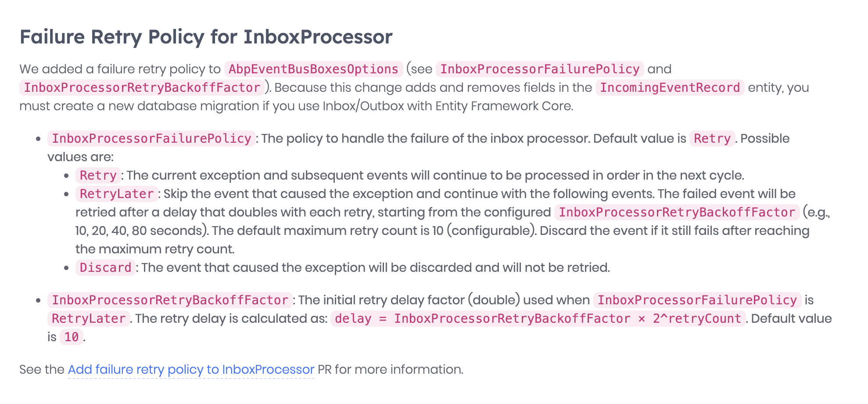This screenshot has height=404, width=868.
Task: Click the first bullet's InboxProcessorFailurePolicy code label
Action: 151,139
